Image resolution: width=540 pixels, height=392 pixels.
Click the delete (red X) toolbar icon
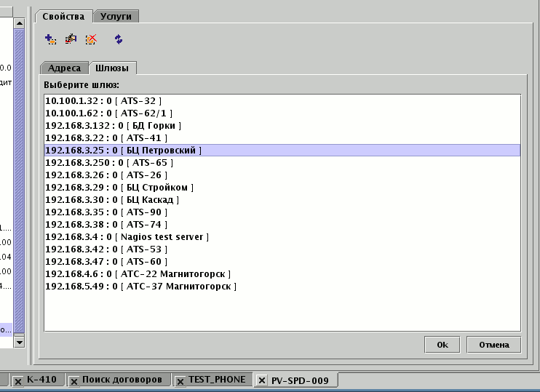[x=91, y=39]
